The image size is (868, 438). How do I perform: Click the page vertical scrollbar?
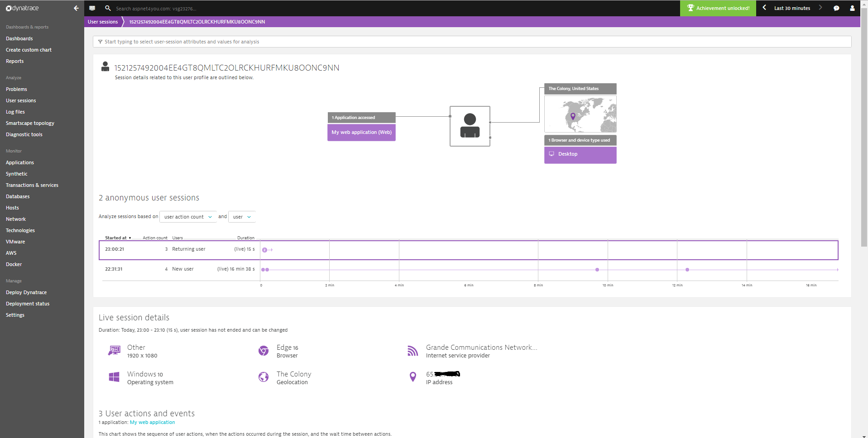[864, 127]
